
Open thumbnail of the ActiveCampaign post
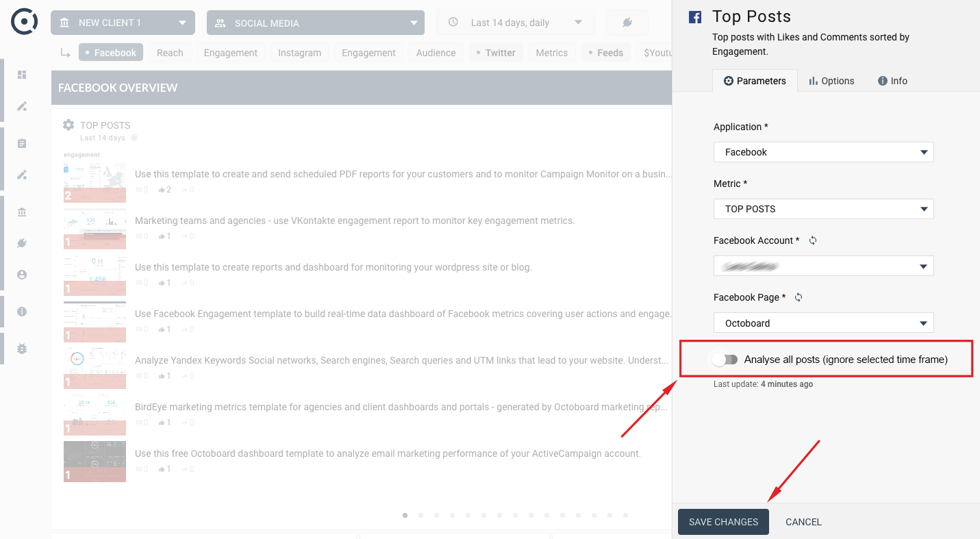click(x=95, y=462)
